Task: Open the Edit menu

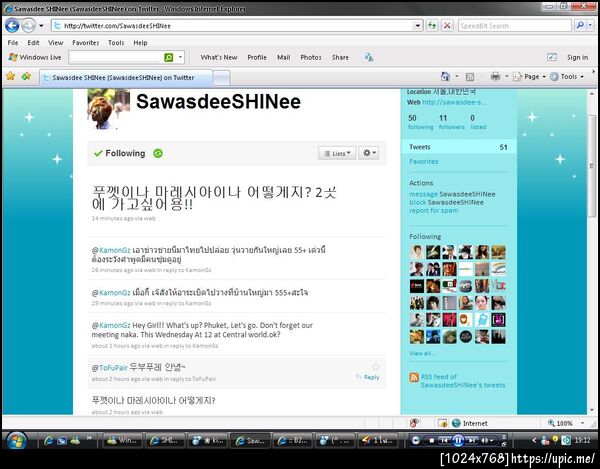Action: [x=33, y=42]
